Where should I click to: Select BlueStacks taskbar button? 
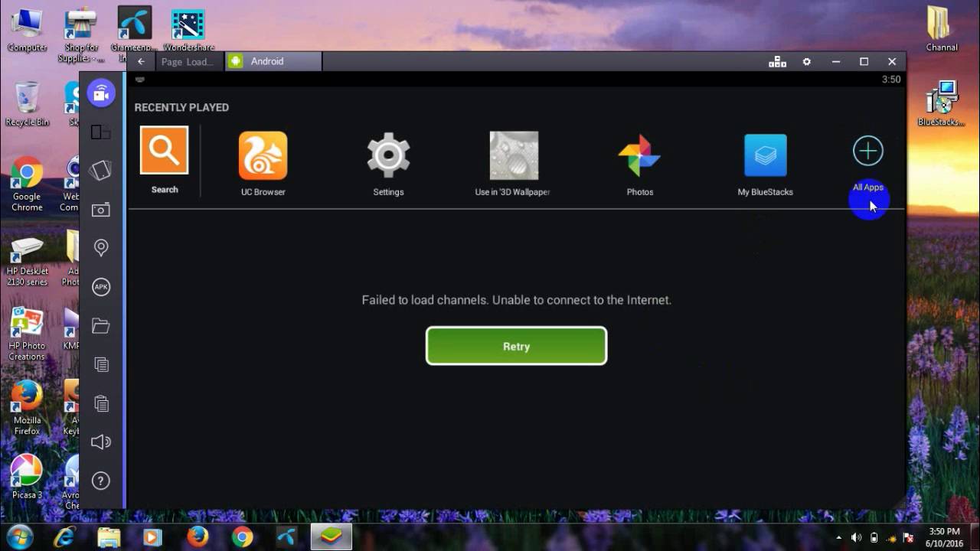coord(331,537)
